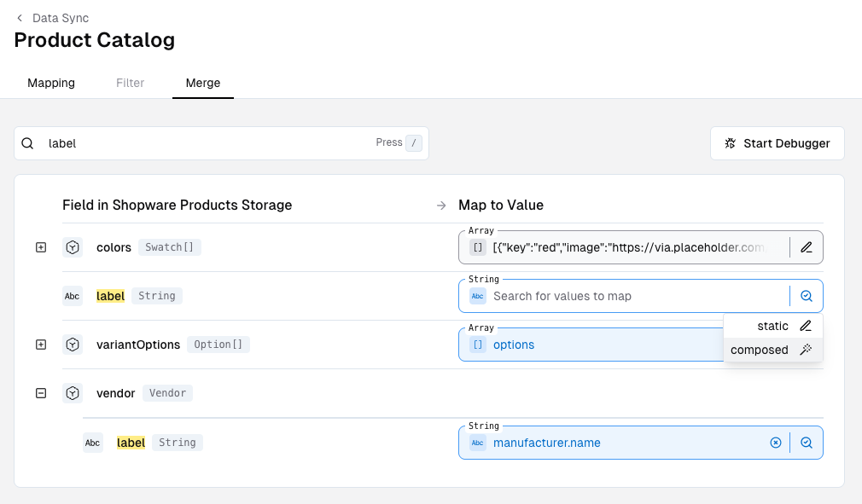Click the object type icon beside colors
Image resolution: width=862 pixels, height=504 pixels.
pos(73,247)
